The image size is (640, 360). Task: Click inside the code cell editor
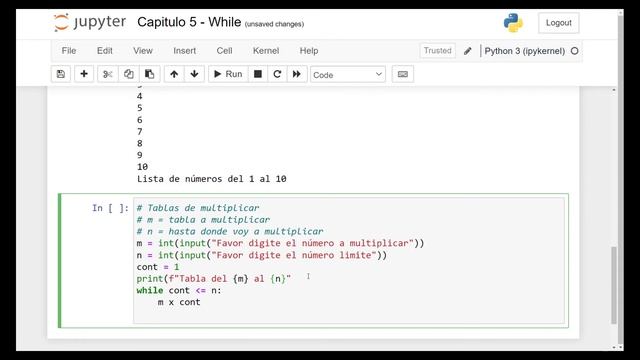(x=349, y=260)
